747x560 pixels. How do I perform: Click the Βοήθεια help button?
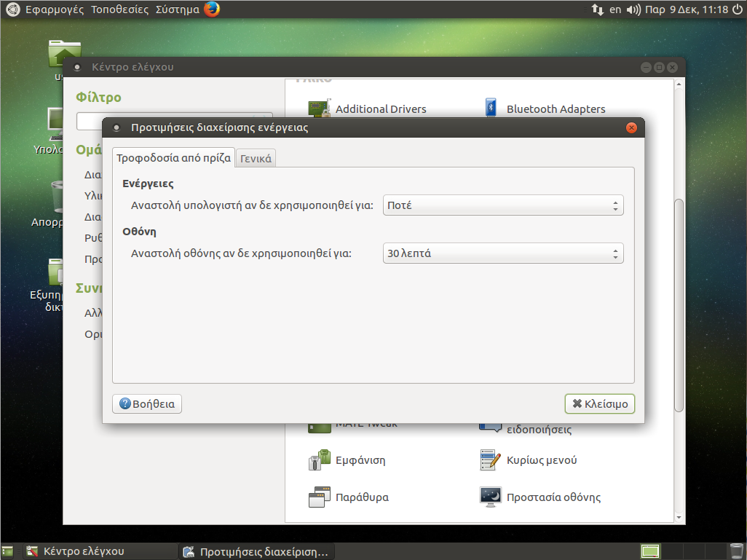tap(147, 403)
